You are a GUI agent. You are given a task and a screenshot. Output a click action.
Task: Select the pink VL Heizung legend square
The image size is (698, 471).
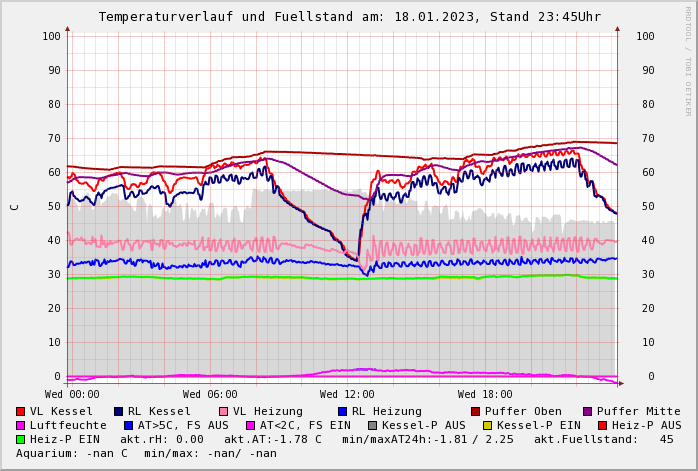224,412
